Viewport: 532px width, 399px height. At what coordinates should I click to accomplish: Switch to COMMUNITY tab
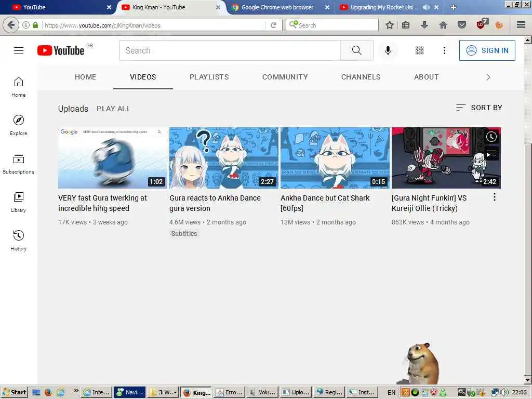pos(285,77)
